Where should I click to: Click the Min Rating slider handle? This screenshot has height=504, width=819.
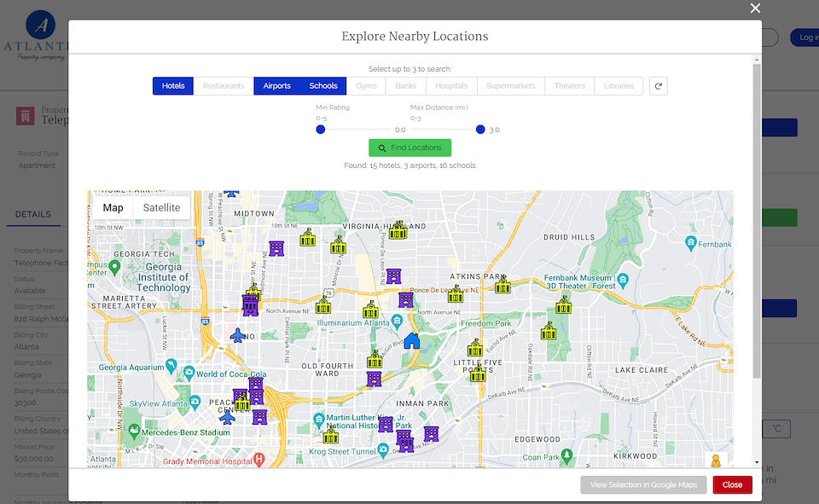coord(321,130)
